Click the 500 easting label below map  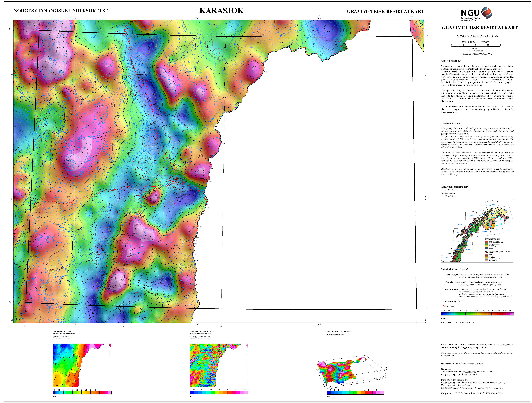coord(319,324)
